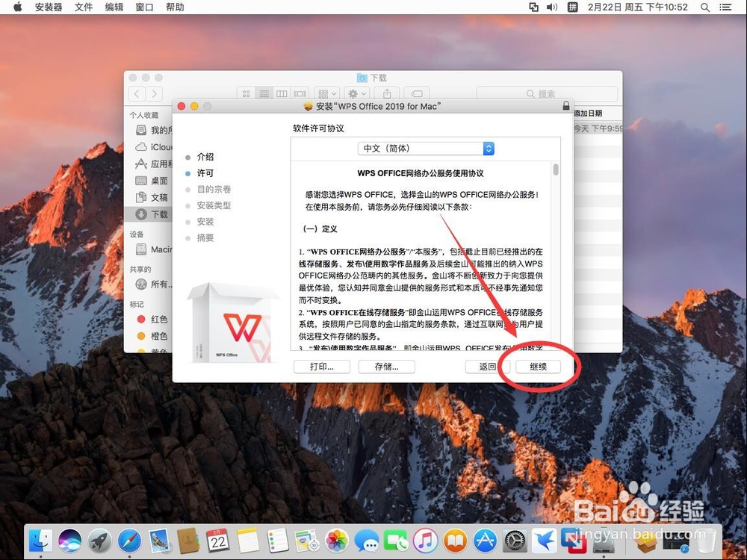Screen dimensions: 747x560
Task: Click the volume icon in menu bar
Action: coord(552,7)
